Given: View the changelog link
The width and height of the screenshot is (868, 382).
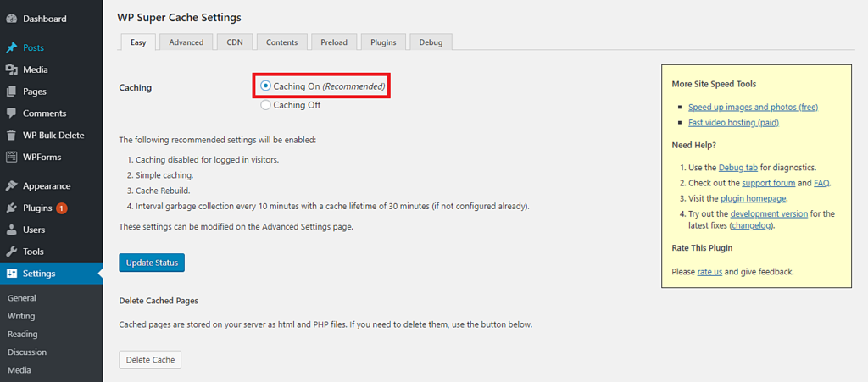Looking at the screenshot, I should [x=750, y=226].
